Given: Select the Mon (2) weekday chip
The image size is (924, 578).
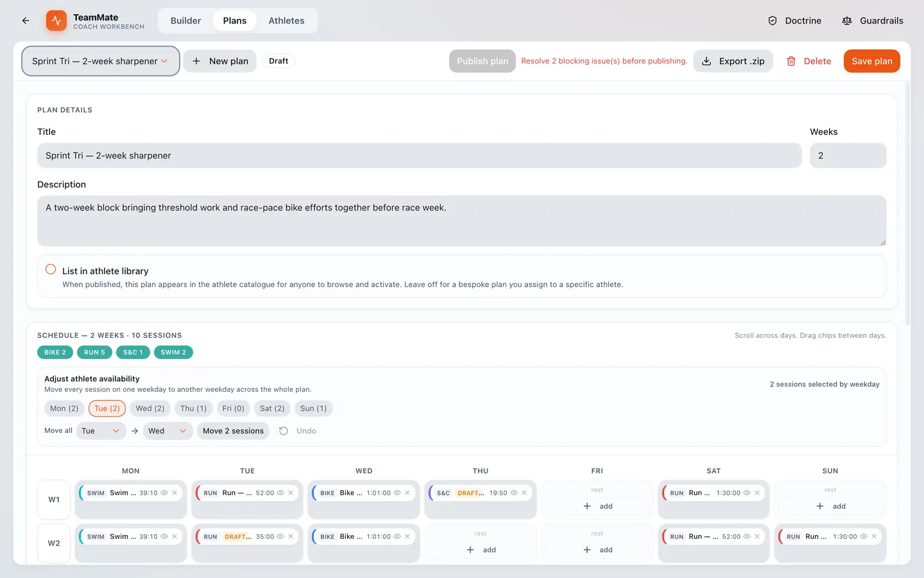Looking at the screenshot, I should point(64,408).
